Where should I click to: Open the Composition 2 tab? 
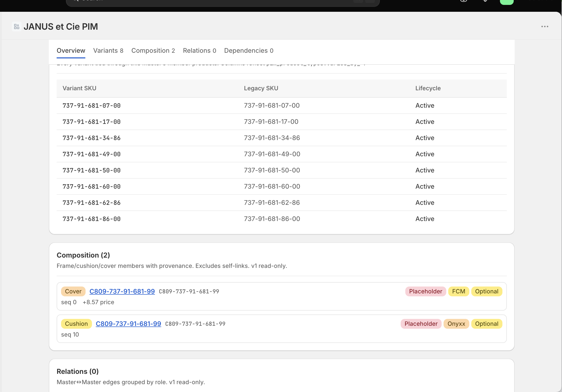coord(153,51)
